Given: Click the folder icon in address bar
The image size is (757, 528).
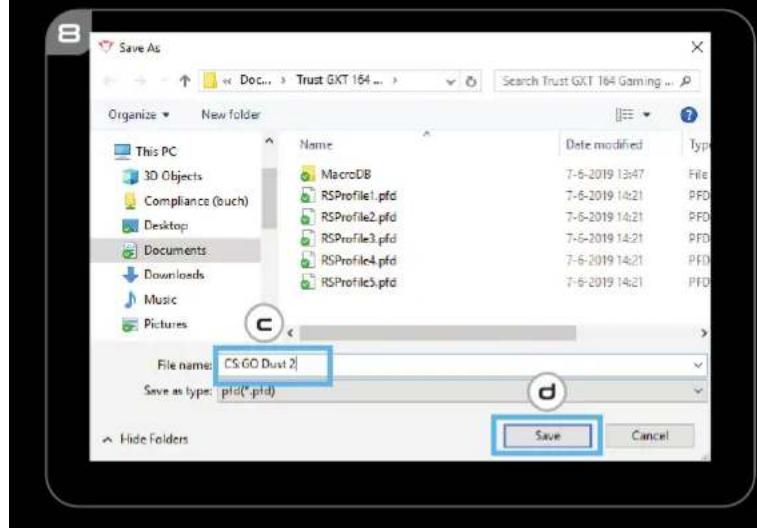Looking at the screenshot, I should (210, 80).
